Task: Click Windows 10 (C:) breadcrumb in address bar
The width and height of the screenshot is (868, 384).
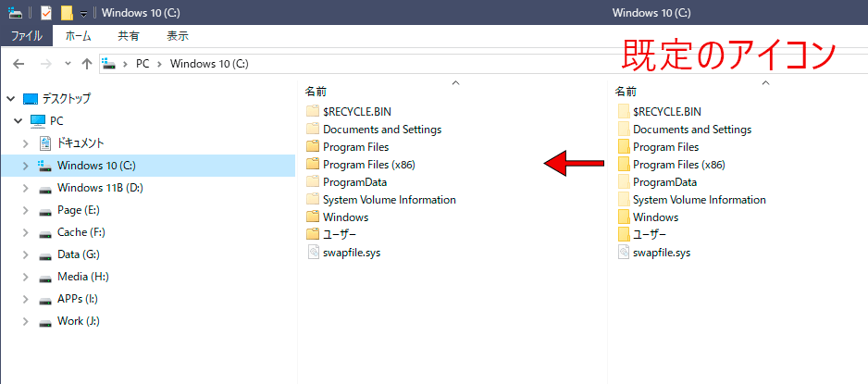Action: [209, 64]
